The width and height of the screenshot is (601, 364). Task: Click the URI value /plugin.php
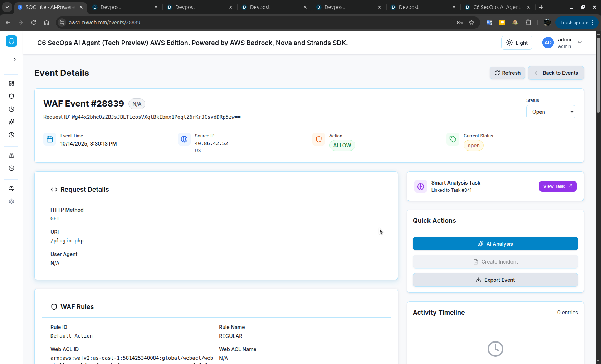click(67, 241)
